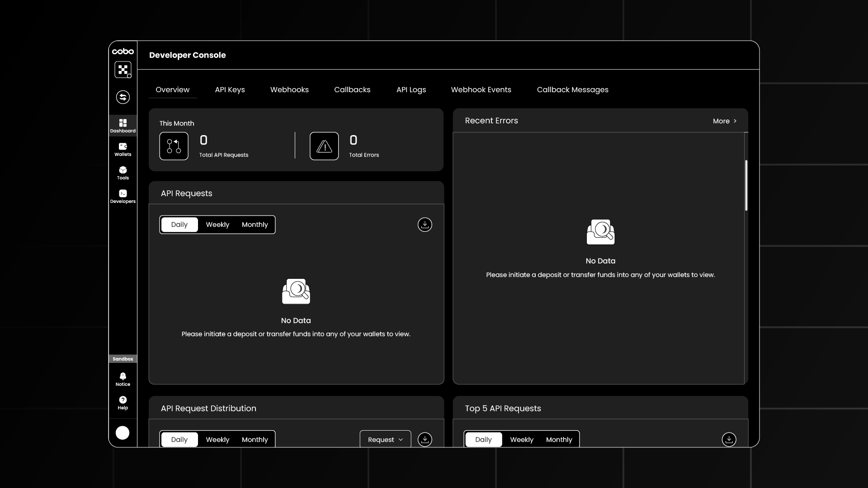Expand Recent Errors with More chevron
Viewport: 868px width, 488px height.
pos(725,121)
